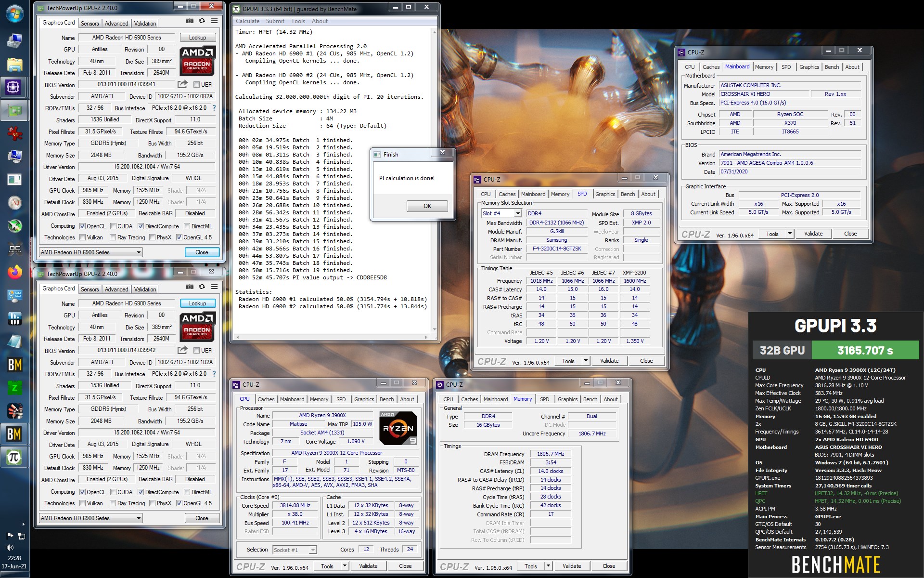Click camera screenshot icon in lower GPU-Z
This screenshot has height=578, width=924.
tap(190, 287)
